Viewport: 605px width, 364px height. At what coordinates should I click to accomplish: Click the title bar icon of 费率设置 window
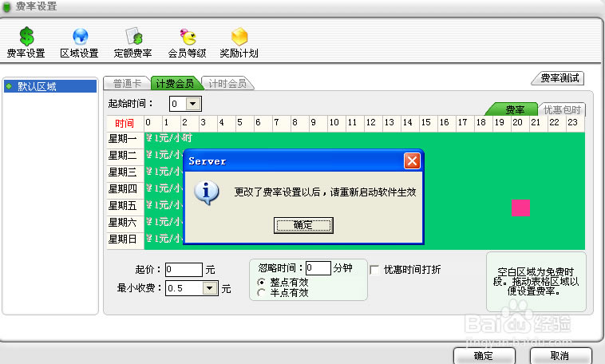(x=8, y=7)
